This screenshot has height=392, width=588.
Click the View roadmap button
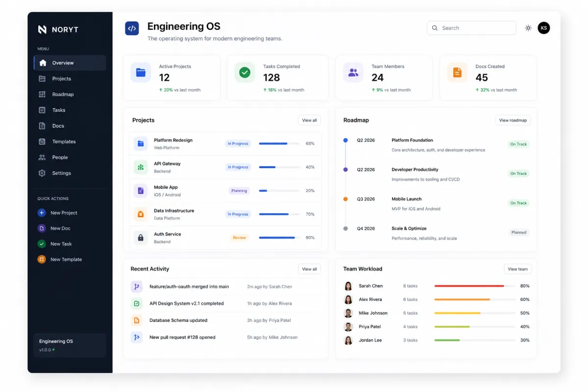513,120
